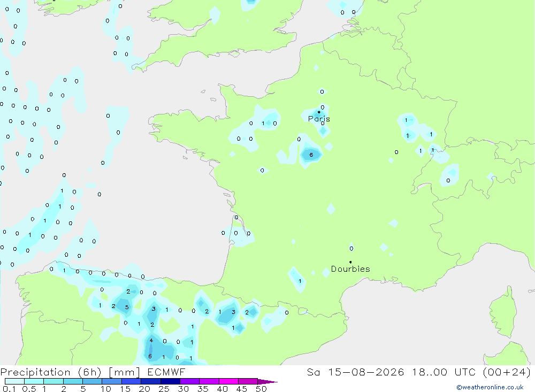Pick the 10–15 mm legend color swatch
This screenshot has height=392, width=535.
tap(112, 381)
